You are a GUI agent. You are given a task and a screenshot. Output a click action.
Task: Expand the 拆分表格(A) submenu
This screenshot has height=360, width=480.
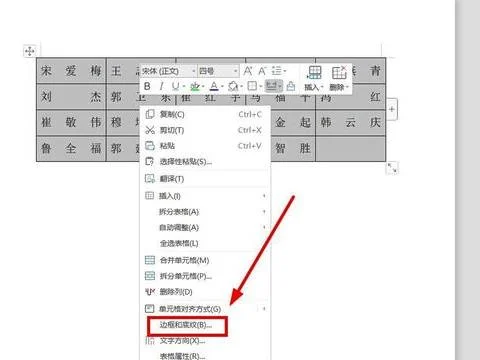tap(205, 212)
